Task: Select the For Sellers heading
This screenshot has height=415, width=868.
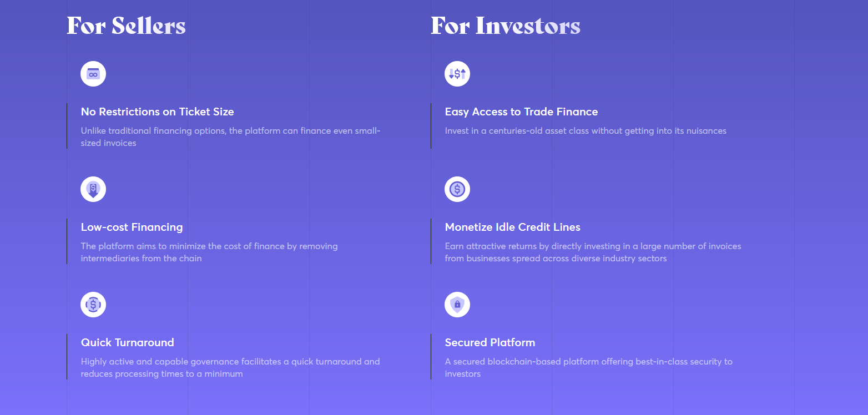Action: (126, 26)
